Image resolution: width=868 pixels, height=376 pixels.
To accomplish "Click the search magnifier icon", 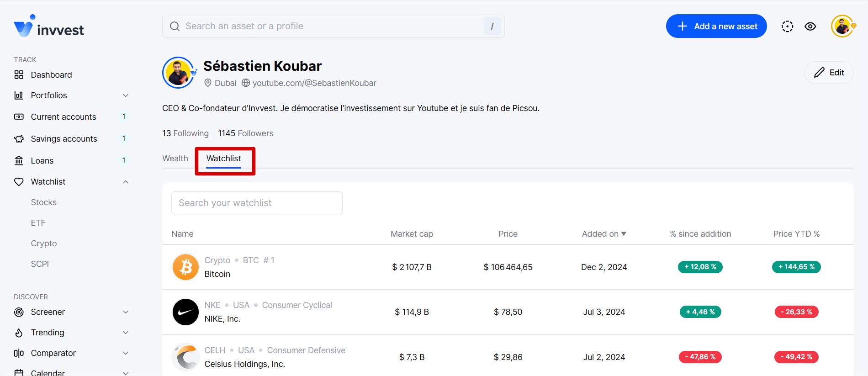I will [x=175, y=26].
